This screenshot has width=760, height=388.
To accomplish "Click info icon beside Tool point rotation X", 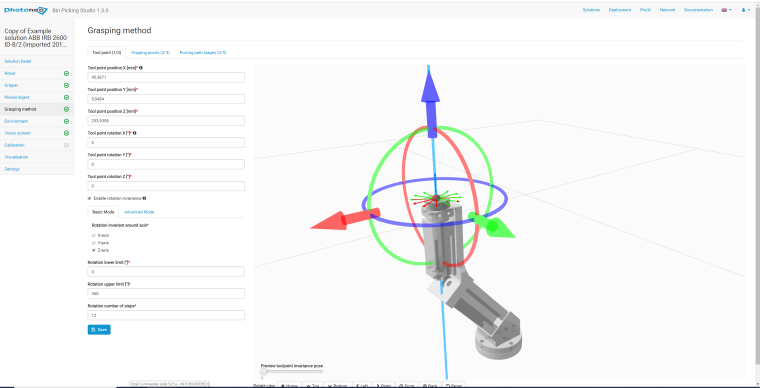I will (134, 133).
